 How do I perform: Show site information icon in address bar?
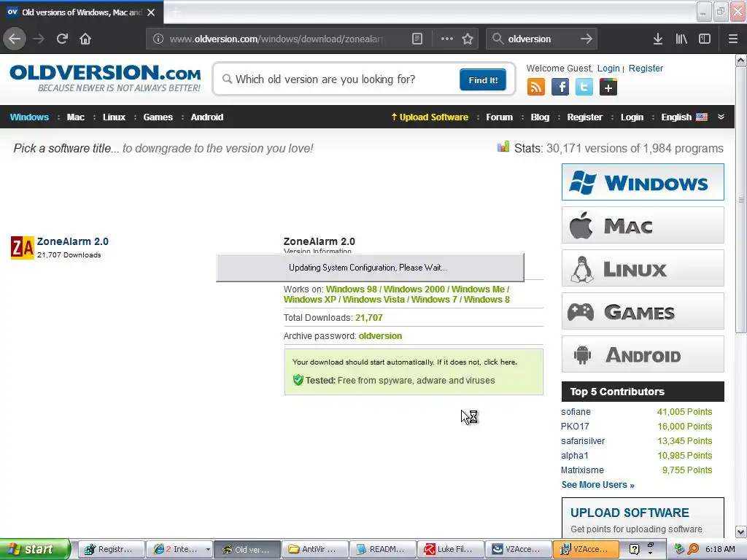158,39
